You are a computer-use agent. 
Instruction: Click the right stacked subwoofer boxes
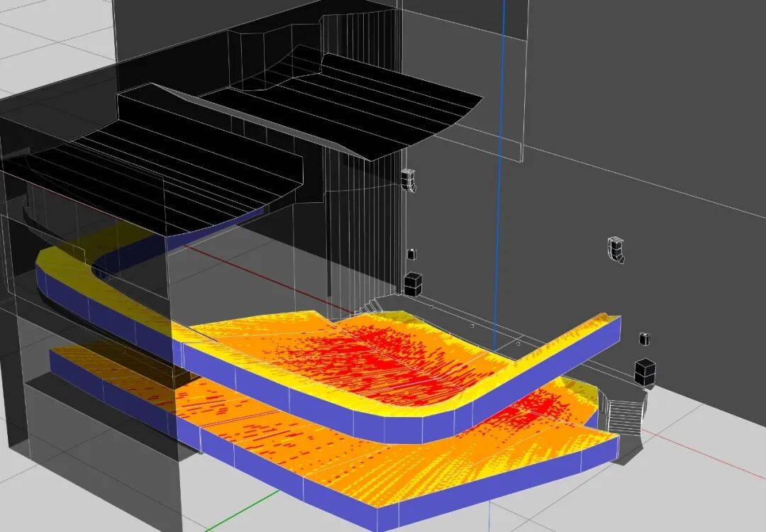pos(644,371)
